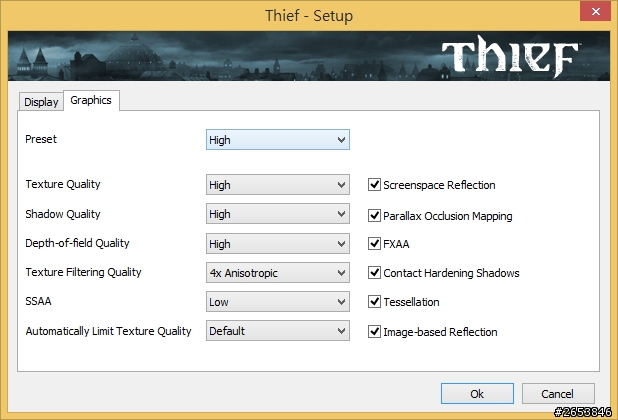The width and height of the screenshot is (618, 420).
Task: Uncheck Screenspace Reflection
Action: [x=374, y=184]
